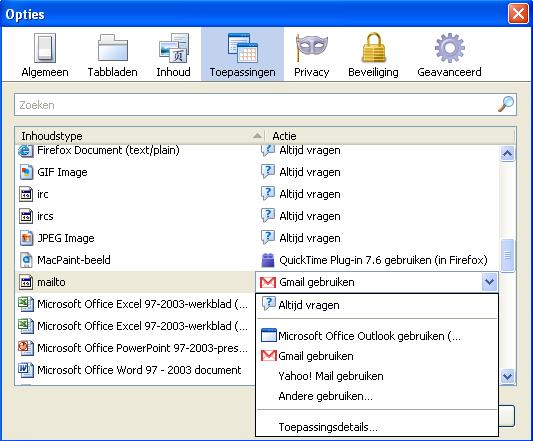Click the scrollbar down arrow
533x441 pixels.
(508, 376)
